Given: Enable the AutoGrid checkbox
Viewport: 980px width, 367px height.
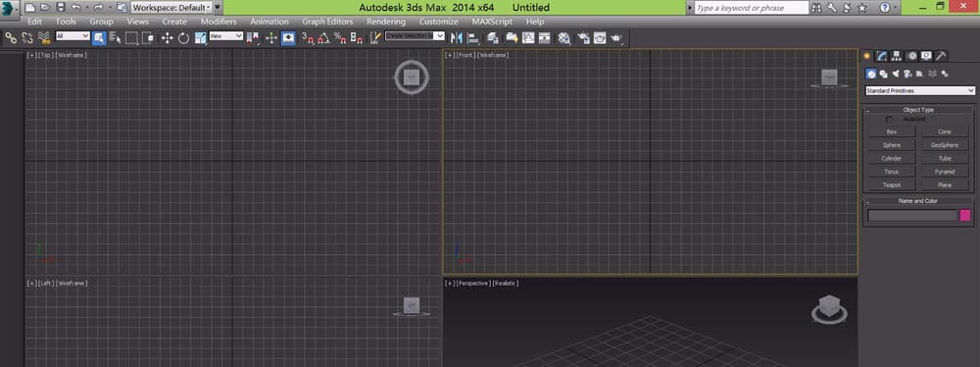Looking at the screenshot, I should point(890,120).
